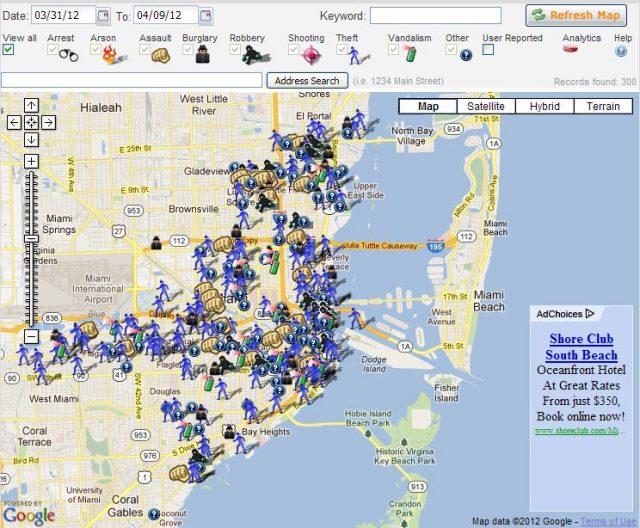This screenshot has width=640, height=528.
Task: Click the Keyword input field
Action: [x=436, y=16]
